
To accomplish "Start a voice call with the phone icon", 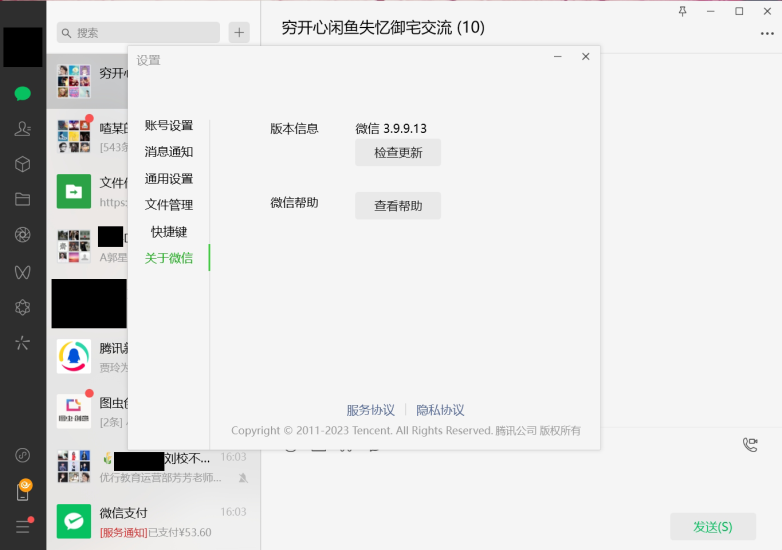I will click(x=750, y=444).
